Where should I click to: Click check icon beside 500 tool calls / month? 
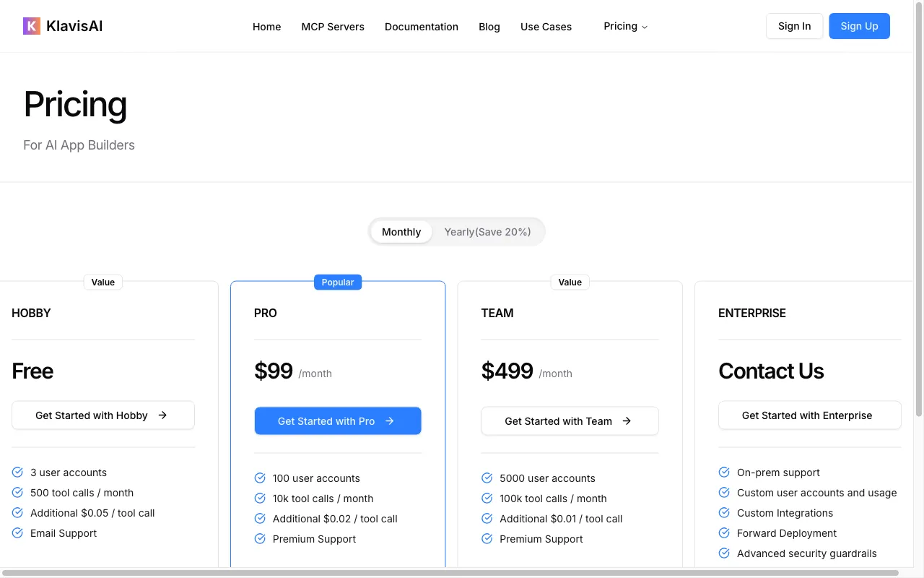coord(17,493)
